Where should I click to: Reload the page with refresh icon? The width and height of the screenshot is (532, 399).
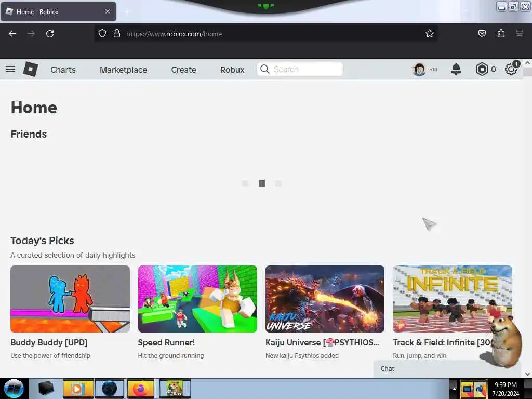click(x=50, y=34)
